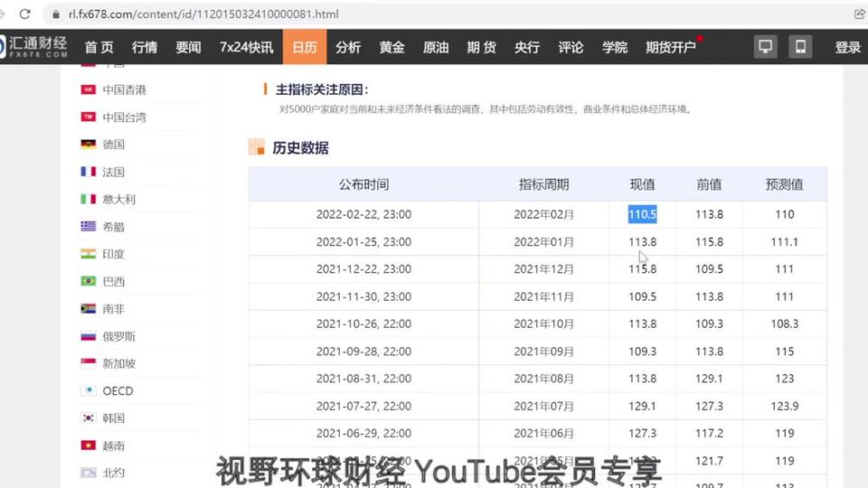The width and height of the screenshot is (868, 488).
Task: Click the share icon in the address bar
Action: point(859,14)
